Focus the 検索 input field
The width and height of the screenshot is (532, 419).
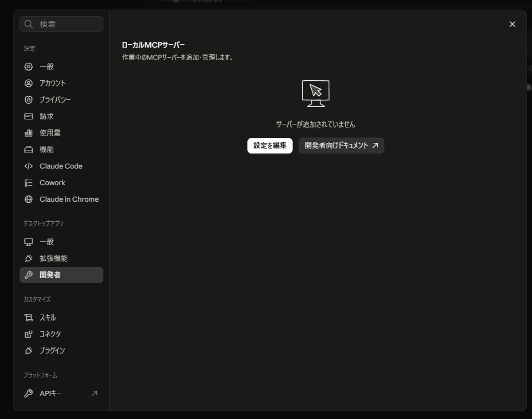(x=61, y=24)
